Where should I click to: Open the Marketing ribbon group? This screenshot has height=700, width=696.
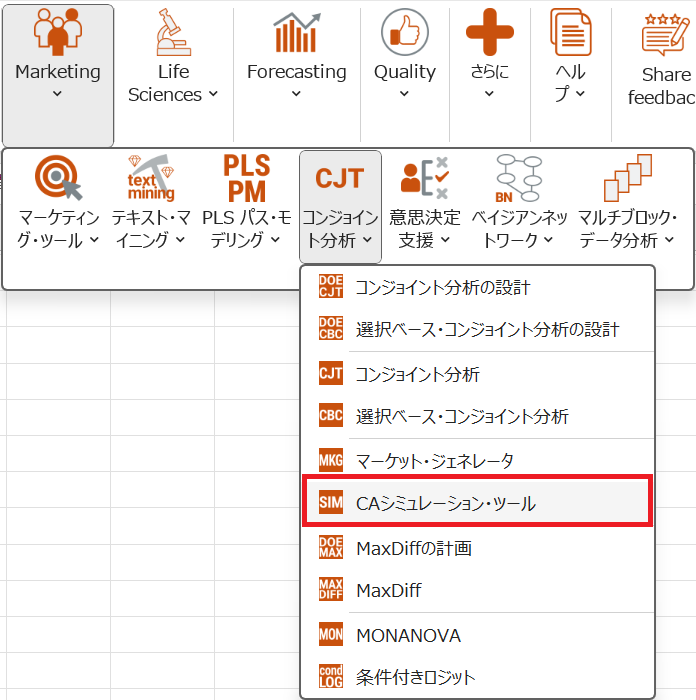(x=58, y=72)
